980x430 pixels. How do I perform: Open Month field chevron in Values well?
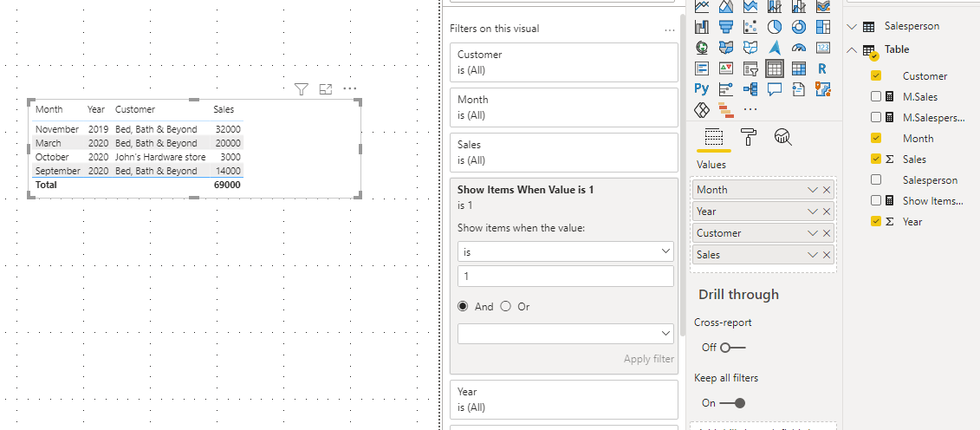tap(813, 190)
